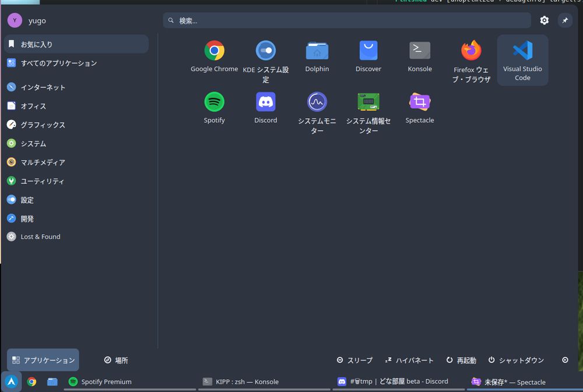Select すべてのアプリケーション category

click(x=76, y=63)
